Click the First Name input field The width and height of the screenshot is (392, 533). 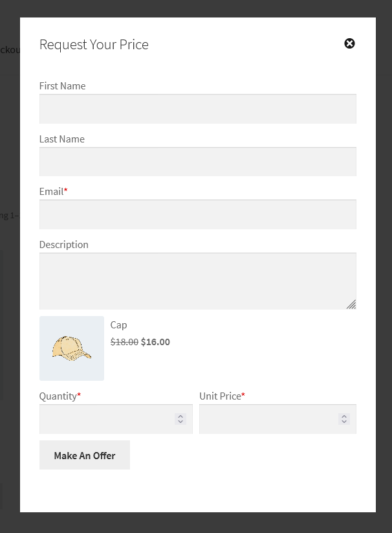[x=197, y=109]
